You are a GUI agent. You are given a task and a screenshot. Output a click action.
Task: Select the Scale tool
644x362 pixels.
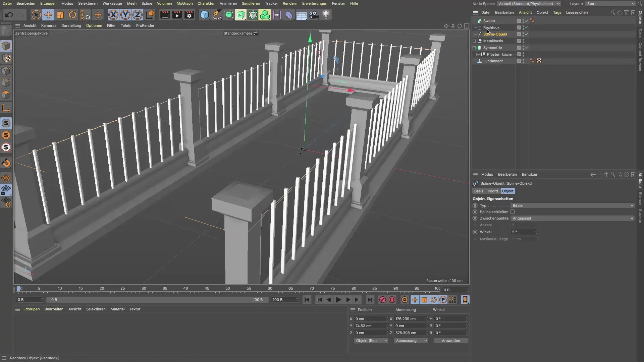pyautogui.click(x=60, y=15)
